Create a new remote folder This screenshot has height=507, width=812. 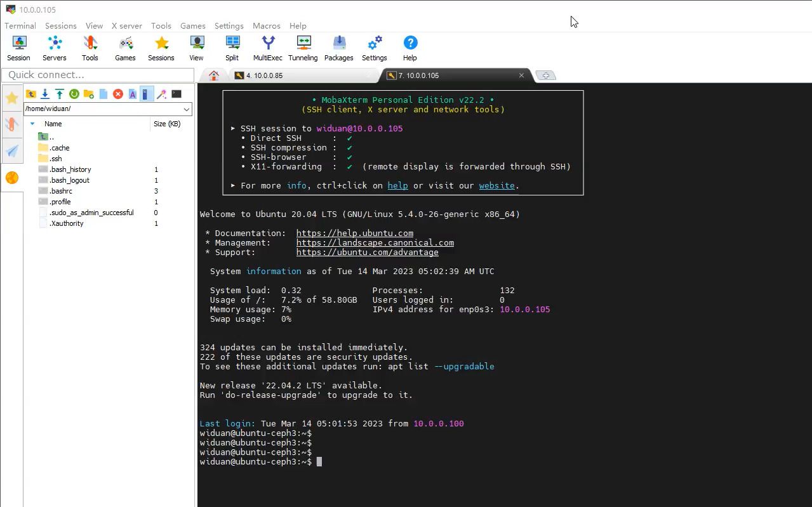(89, 94)
